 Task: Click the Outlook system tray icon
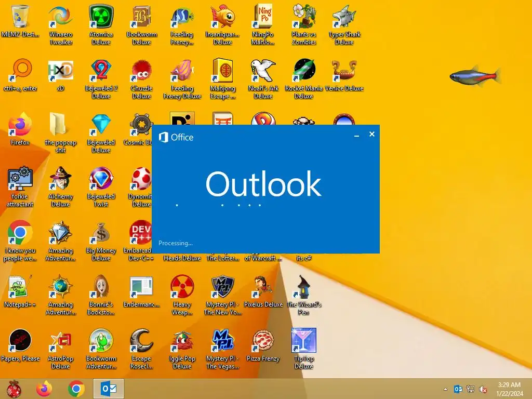point(458,389)
